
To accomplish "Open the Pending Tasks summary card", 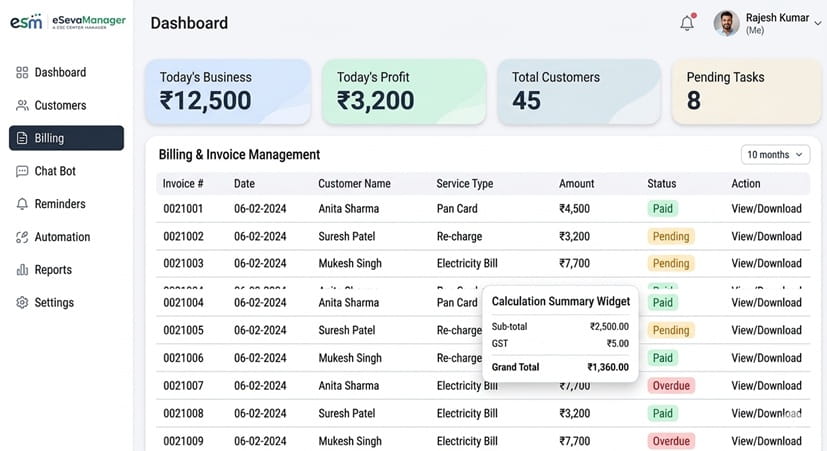I will coord(746,92).
